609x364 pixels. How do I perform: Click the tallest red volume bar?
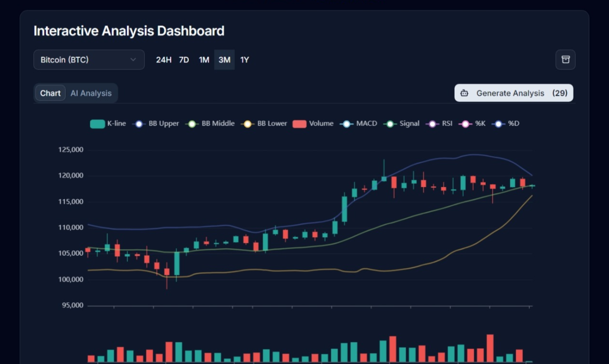(x=490, y=348)
